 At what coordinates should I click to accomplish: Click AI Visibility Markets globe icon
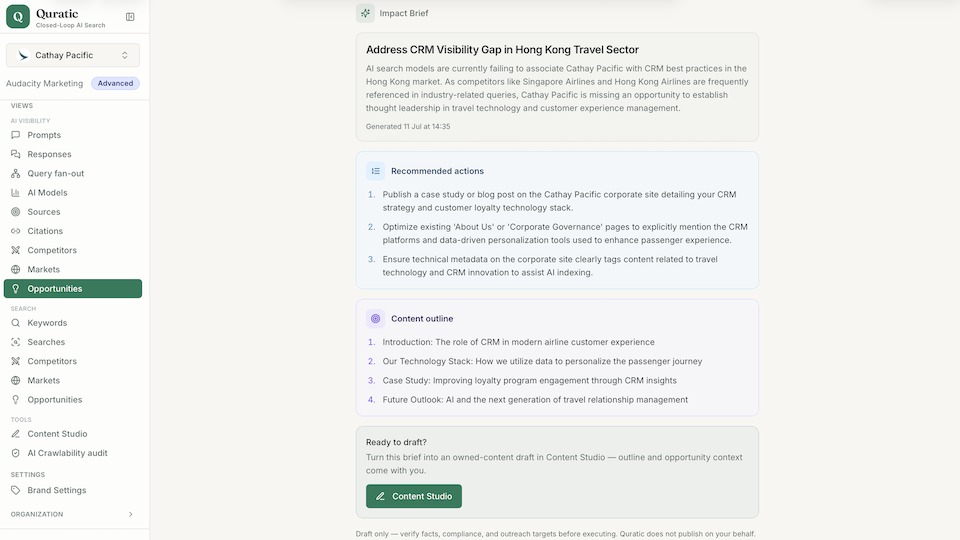[x=16, y=269]
